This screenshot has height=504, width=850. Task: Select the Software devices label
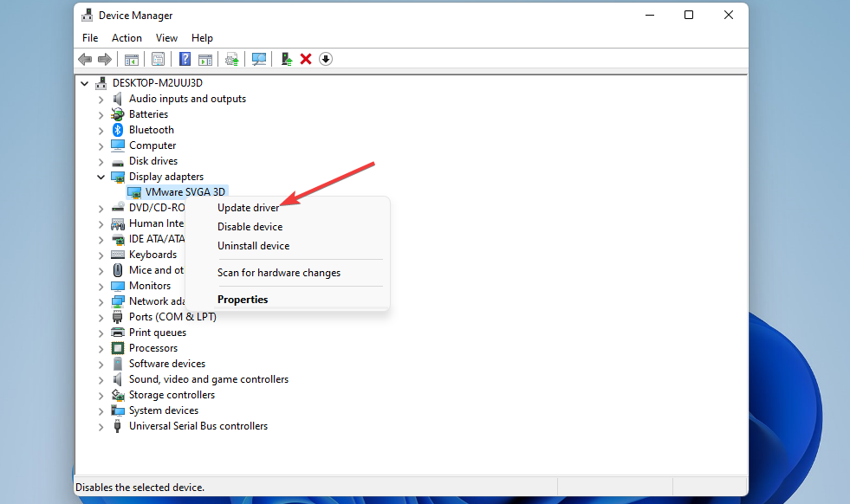tap(167, 364)
